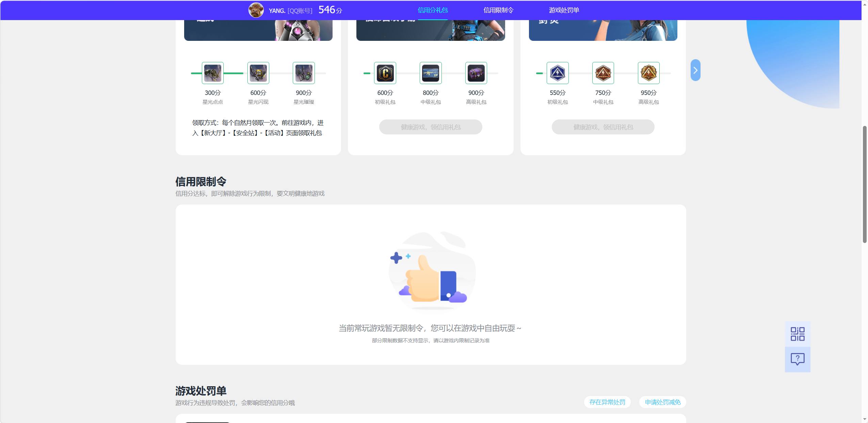Click 部分限制数据不支持显示 note
The width and height of the screenshot is (868, 423).
[431, 340]
